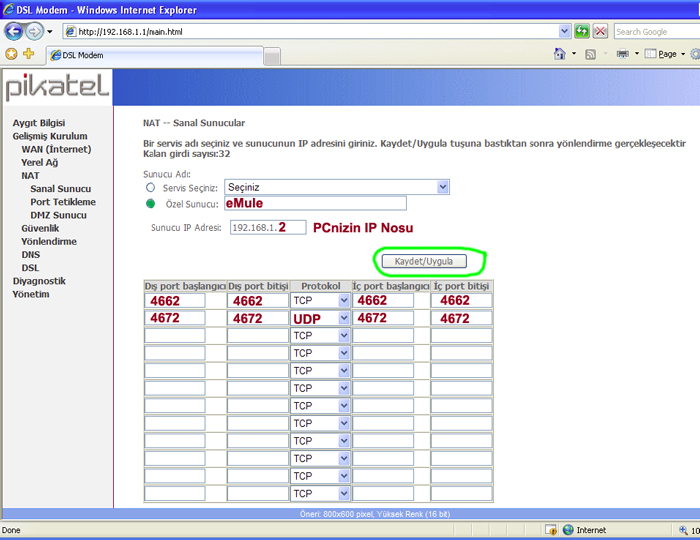Stop loading with the red X icon
Viewport: 700px width, 540px height.
pyautogui.click(x=600, y=31)
